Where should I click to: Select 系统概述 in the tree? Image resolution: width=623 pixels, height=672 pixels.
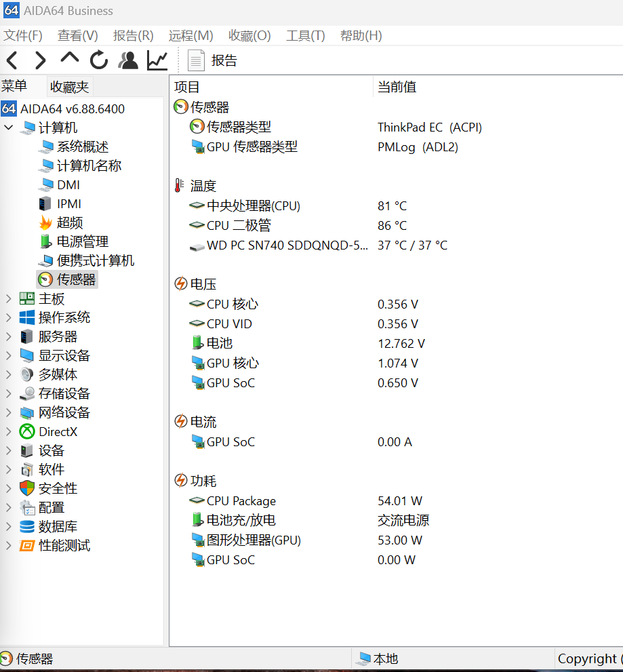[83, 146]
